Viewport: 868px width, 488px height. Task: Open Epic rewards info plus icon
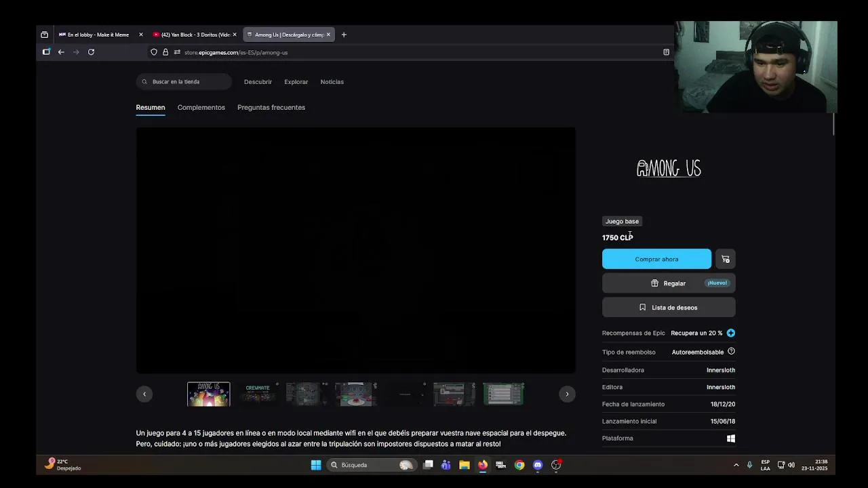point(731,333)
